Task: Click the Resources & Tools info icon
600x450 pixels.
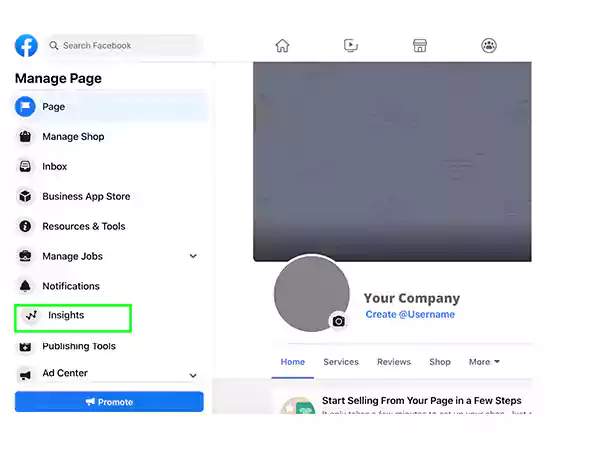Action: tap(25, 226)
